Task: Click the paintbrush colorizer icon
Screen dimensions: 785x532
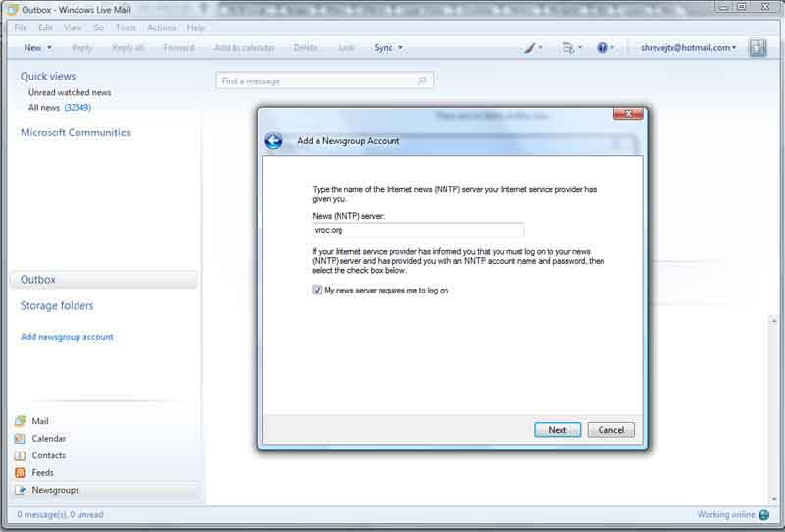Action: click(529, 47)
